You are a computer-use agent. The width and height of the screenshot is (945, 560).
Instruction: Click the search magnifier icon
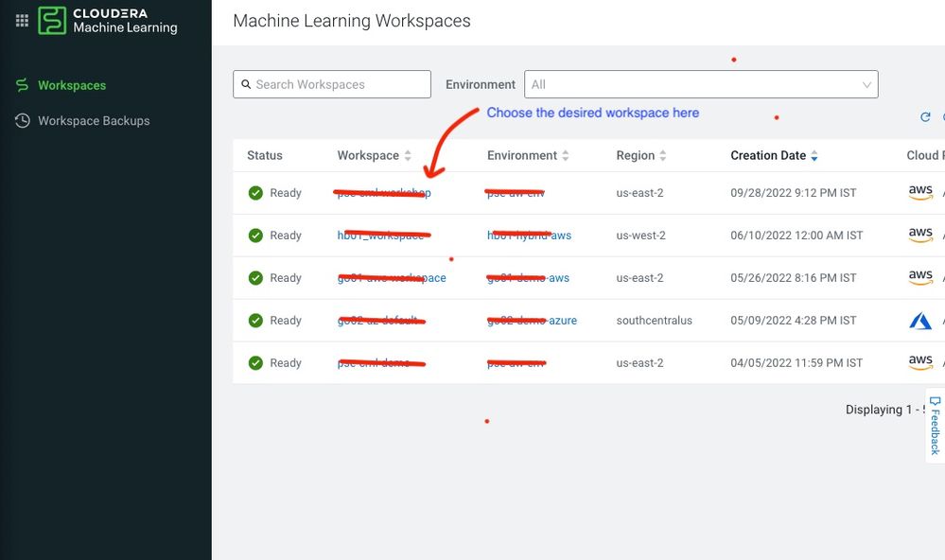(x=246, y=84)
